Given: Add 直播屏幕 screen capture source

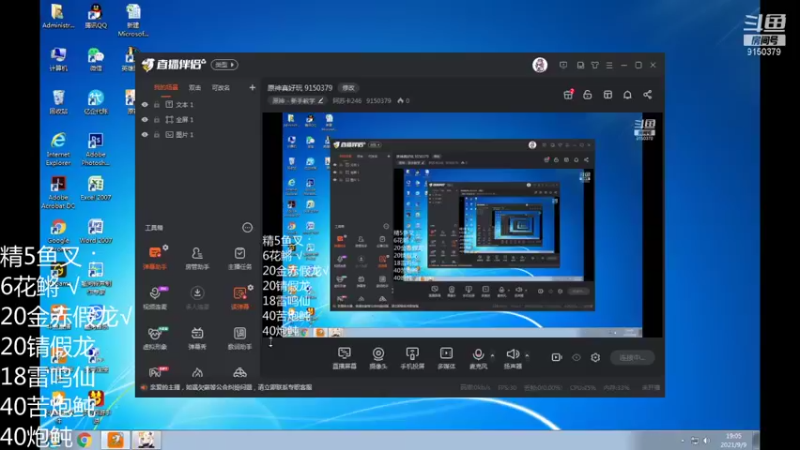Looking at the screenshot, I should pyautogui.click(x=344, y=358).
